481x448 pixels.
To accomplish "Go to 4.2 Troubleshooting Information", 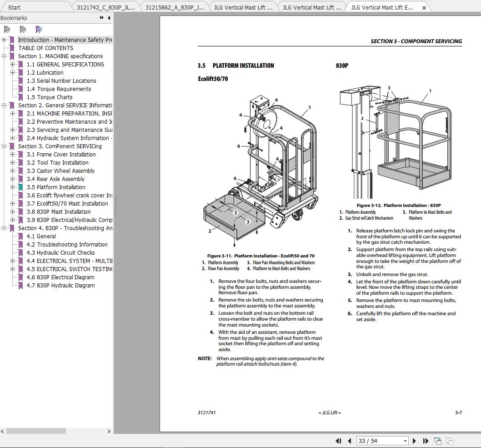I will tap(67, 245).
